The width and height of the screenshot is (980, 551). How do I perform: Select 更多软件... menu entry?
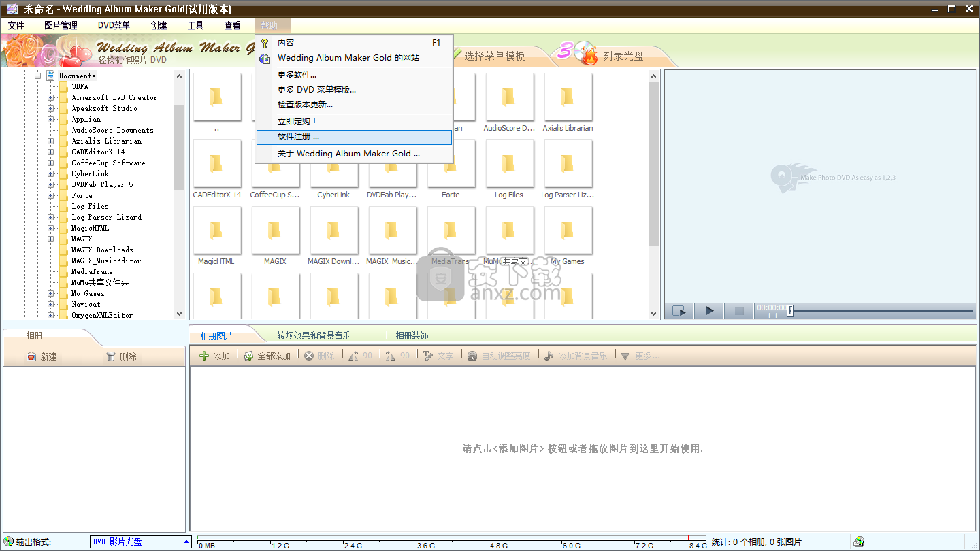coord(354,75)
